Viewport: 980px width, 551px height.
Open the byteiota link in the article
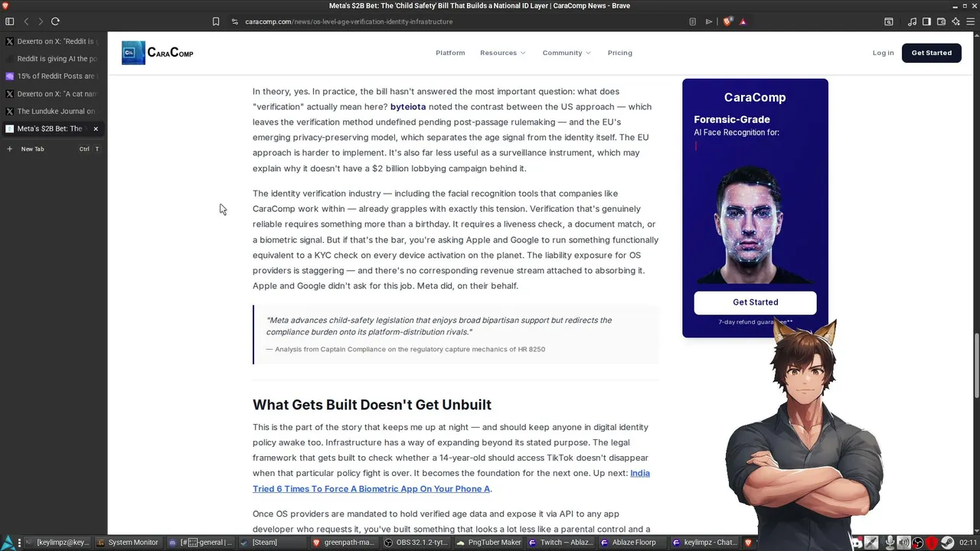[x=408, y=107]
